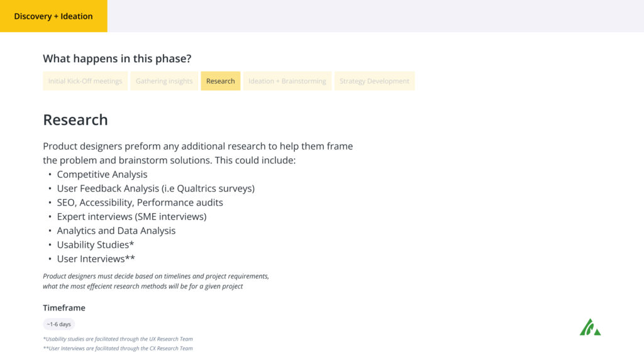Click the green mountain logo icon
The image size is (644, 362).
point(590,327)
